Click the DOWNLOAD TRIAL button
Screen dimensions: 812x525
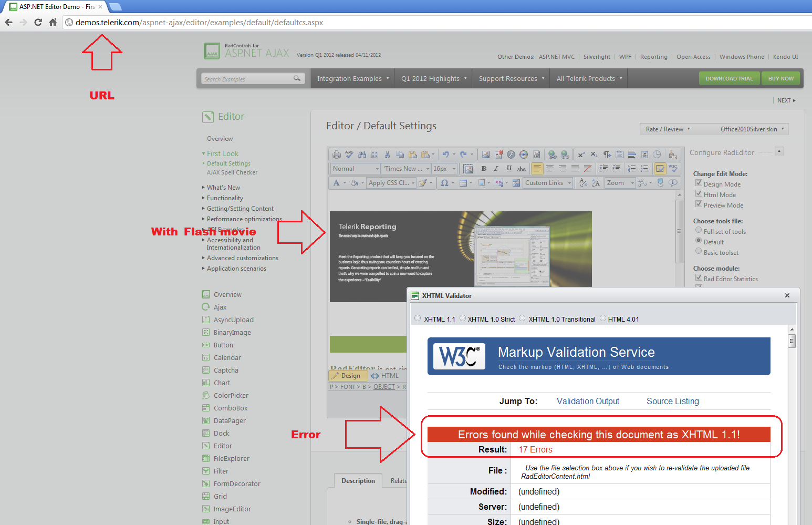click(x=729, y=79)
